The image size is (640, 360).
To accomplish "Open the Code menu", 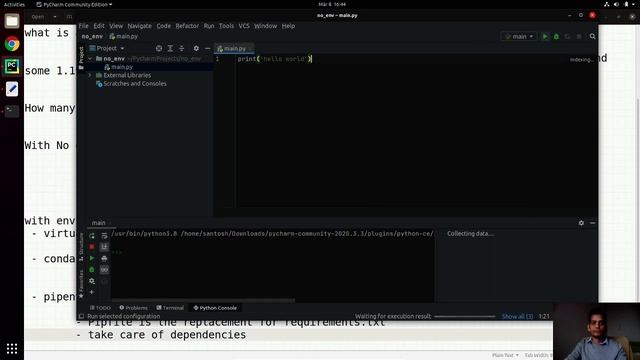I will pyautogui.click(x=164, y=26).
